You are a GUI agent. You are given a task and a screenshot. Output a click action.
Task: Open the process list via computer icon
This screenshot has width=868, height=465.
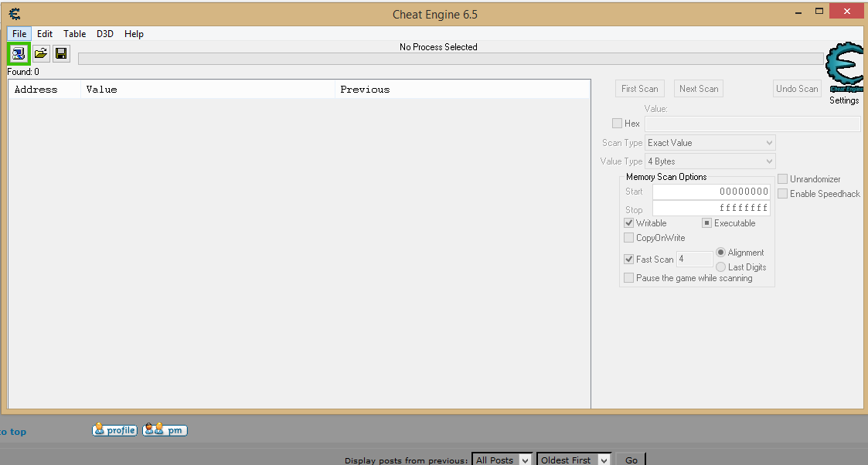click(19, 53)
